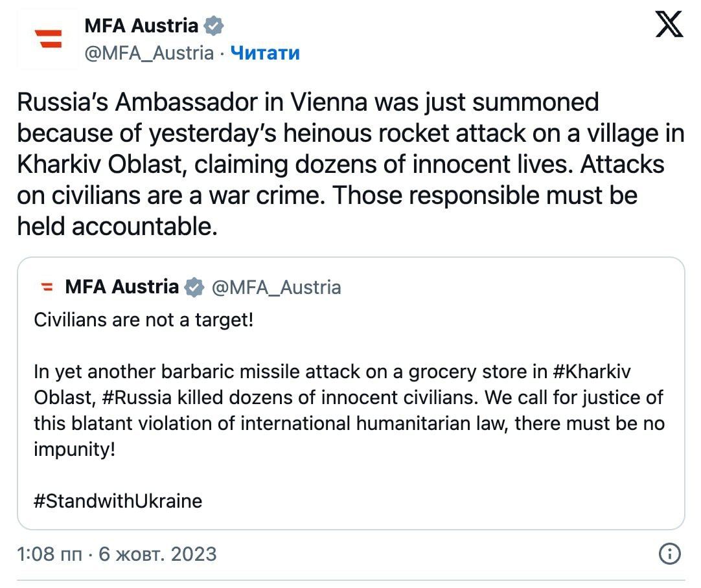Click the "Civilians are not a target!" line

[x=143, y=320]
